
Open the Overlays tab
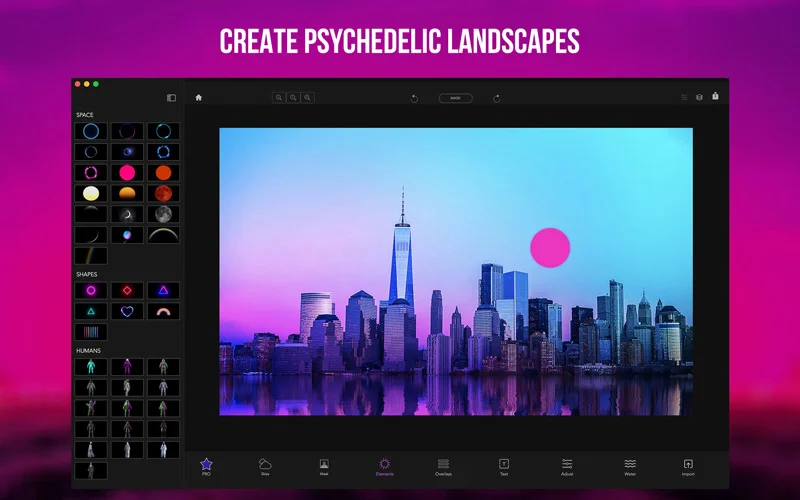click(x=443, y=466)
